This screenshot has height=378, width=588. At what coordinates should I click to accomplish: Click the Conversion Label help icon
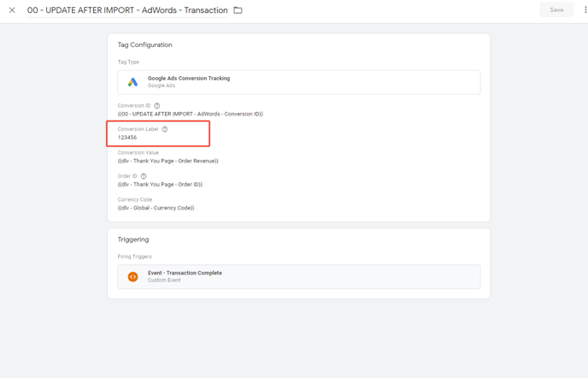pyautogui.click(x=165, y=129)
